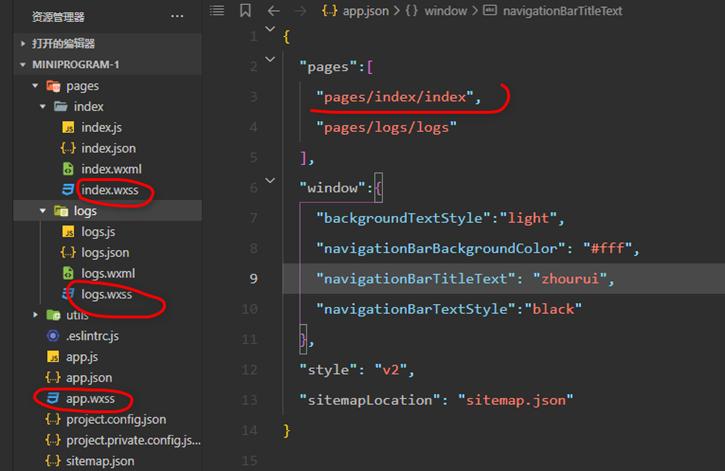Click the 资源管理器 panel title
The image size is (725, 471).
point(58,17)
